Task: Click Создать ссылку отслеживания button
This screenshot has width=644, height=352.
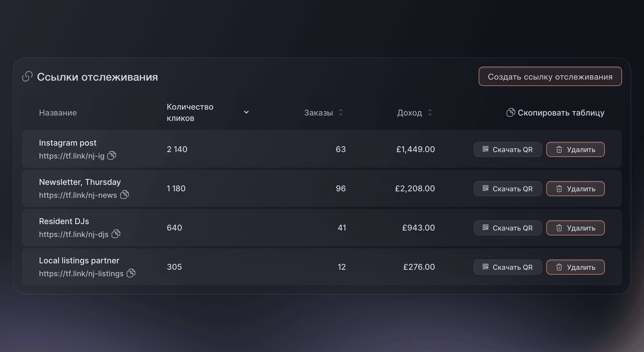Action: [550, 76]
